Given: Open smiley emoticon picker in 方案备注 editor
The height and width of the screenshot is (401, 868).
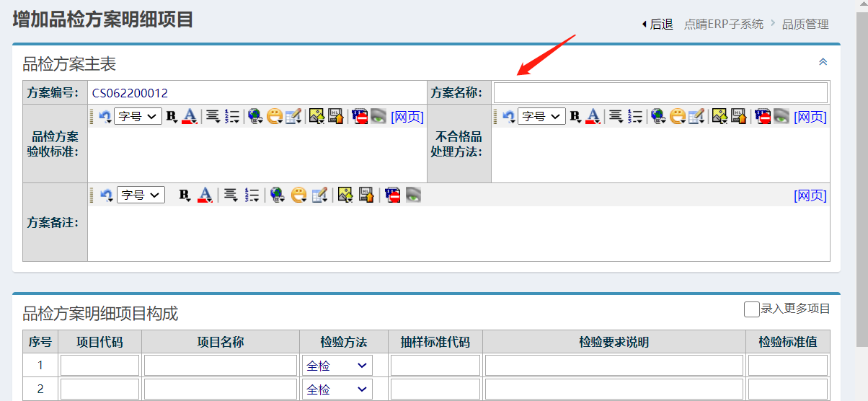Looking at the screenshot, I should click(x=298, y=195).
